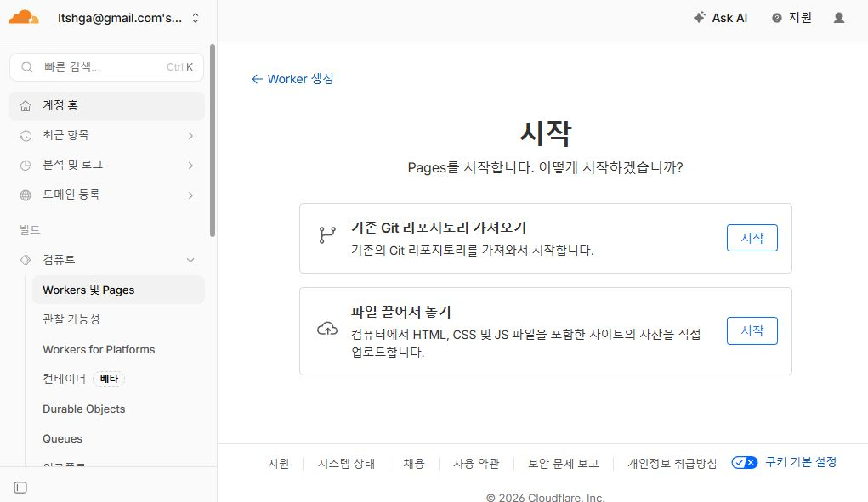Focus the 빠른 검색 search field
This screenshot has height=502, width=868.
click(107, 67)
